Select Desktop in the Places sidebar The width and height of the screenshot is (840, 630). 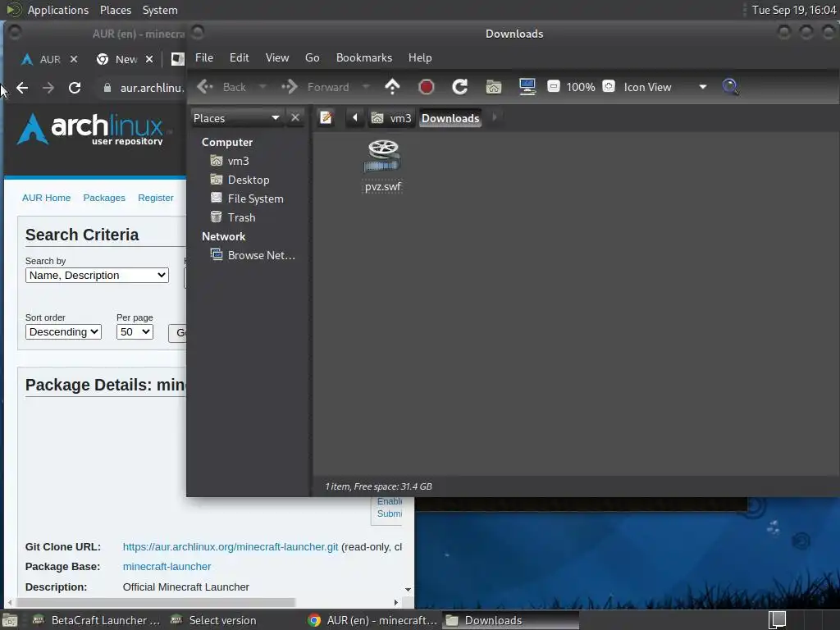(x=249, y=180)
